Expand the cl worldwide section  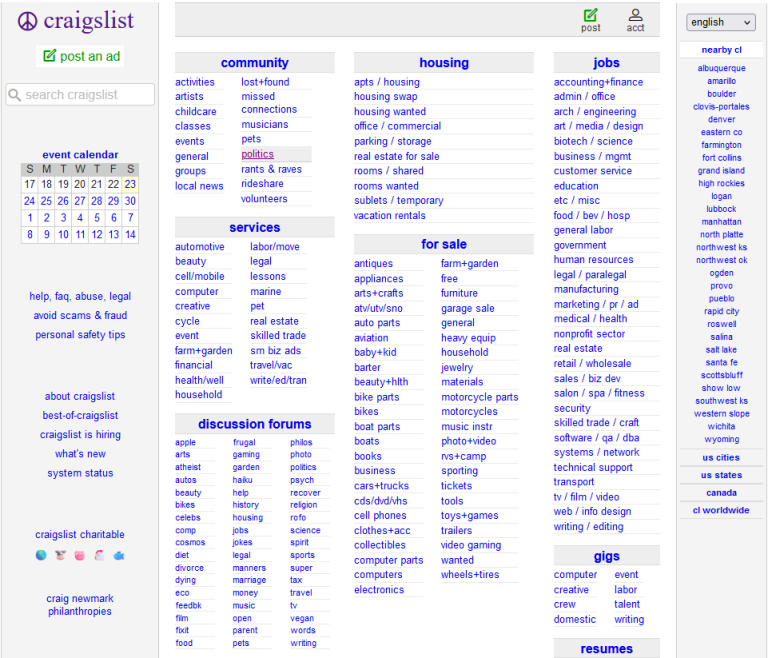720,511
